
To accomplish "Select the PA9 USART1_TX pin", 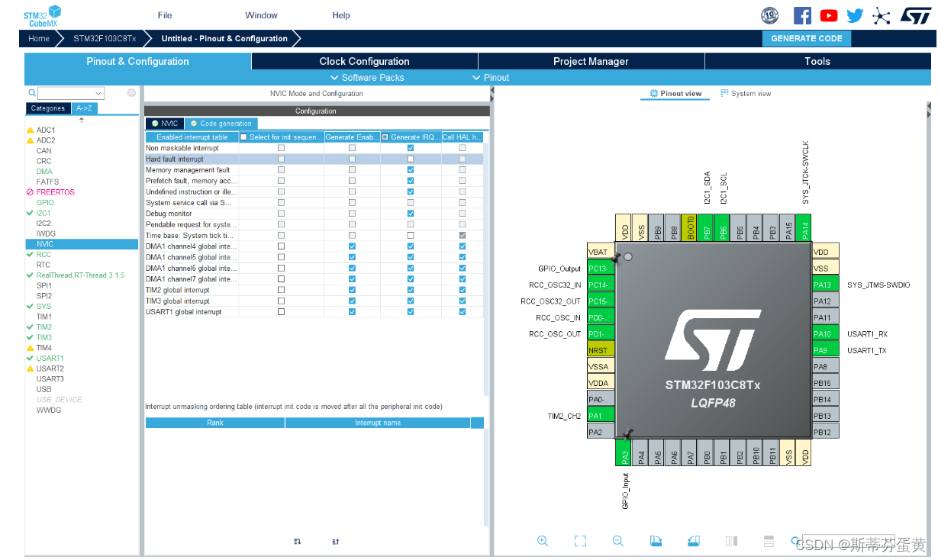I will click(826, 350).
